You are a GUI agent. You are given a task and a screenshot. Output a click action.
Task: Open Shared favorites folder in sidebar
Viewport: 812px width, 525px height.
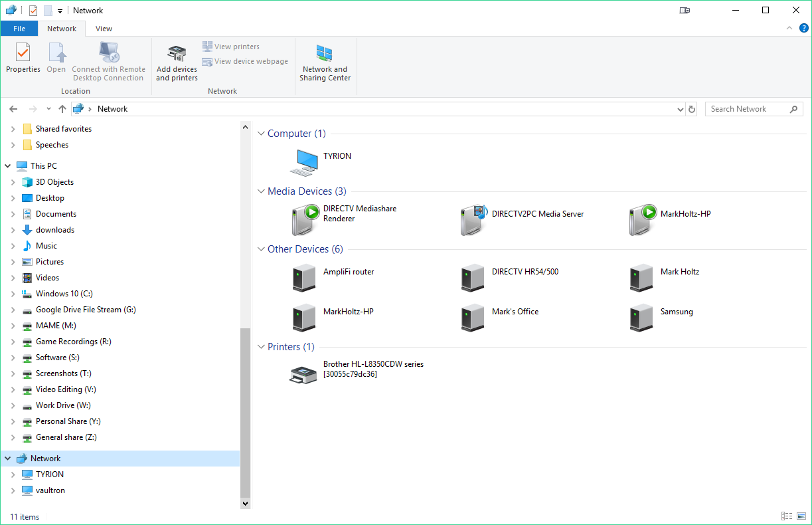point(64,129)
